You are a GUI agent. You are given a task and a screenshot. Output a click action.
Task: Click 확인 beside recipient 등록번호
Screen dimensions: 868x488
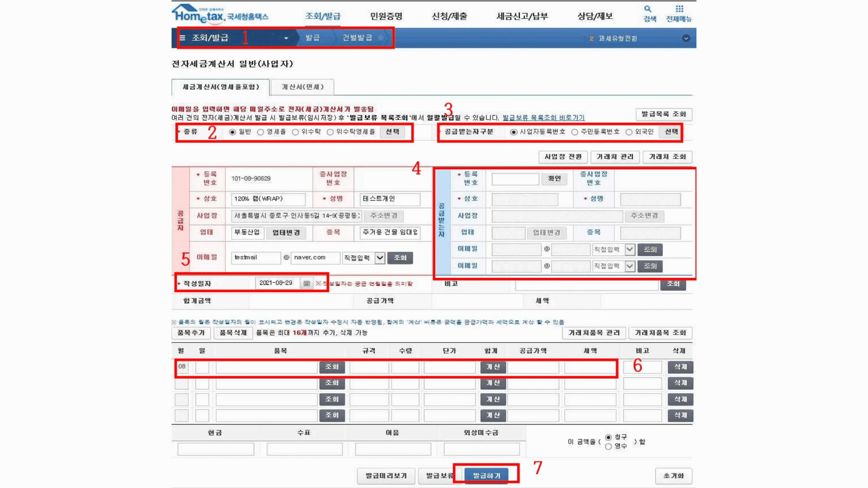click(554, 178)
